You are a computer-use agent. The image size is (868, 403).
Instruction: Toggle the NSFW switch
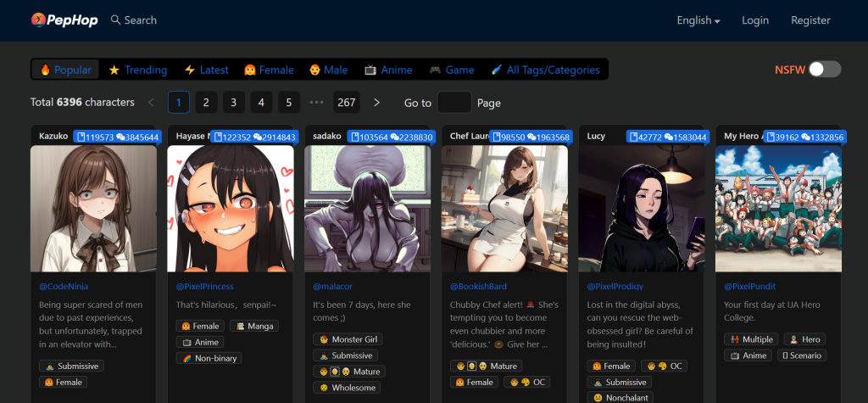pos(824,70)
